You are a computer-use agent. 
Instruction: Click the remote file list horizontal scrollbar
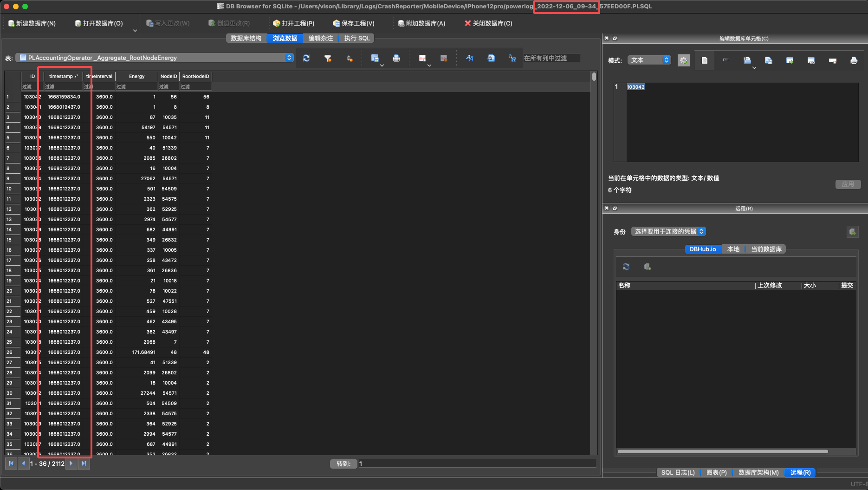tap(722, 451)
